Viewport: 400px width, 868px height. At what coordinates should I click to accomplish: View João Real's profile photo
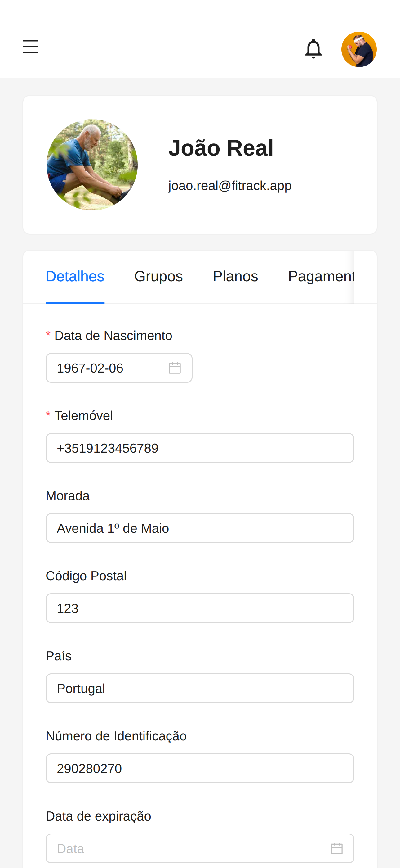[92, 165]
